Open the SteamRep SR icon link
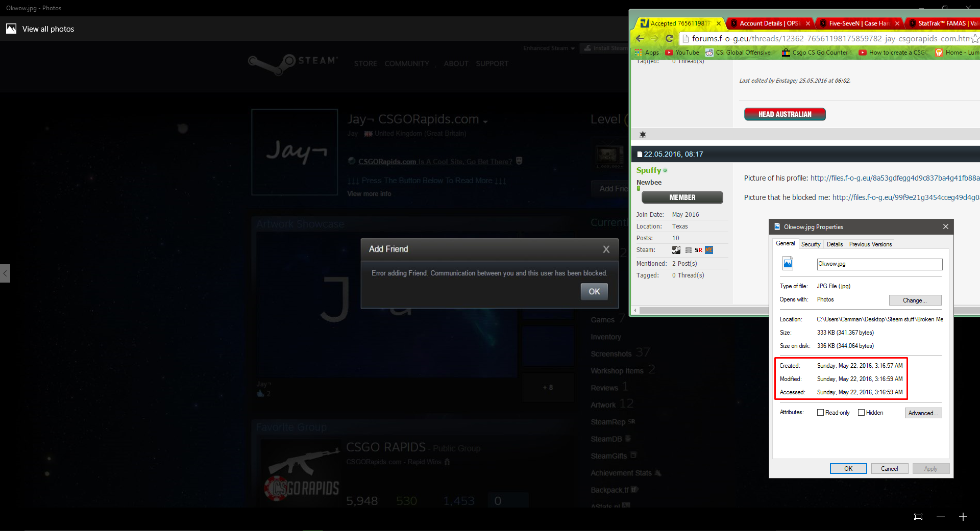The width and height of the screenshot is (980, 531). coord(698,250)
